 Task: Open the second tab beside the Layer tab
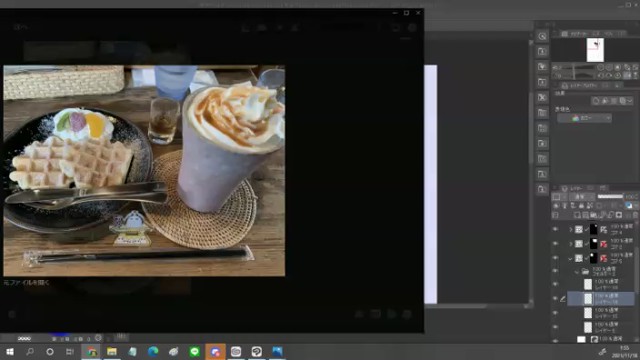591,189
